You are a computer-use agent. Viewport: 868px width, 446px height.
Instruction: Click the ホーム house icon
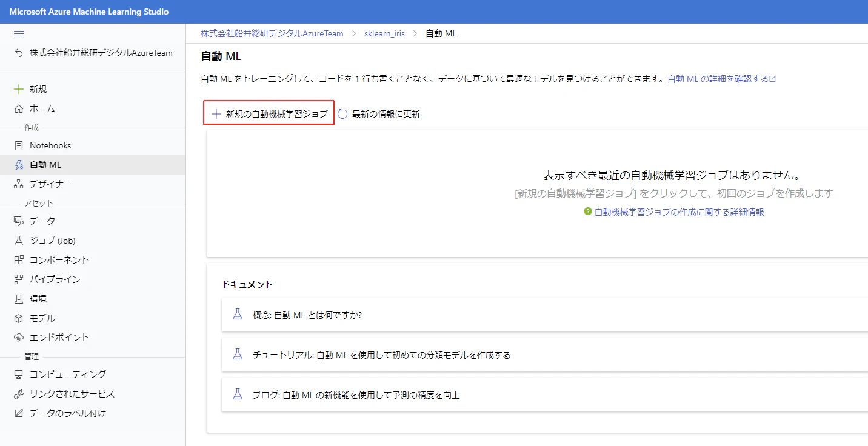point(19,109)
